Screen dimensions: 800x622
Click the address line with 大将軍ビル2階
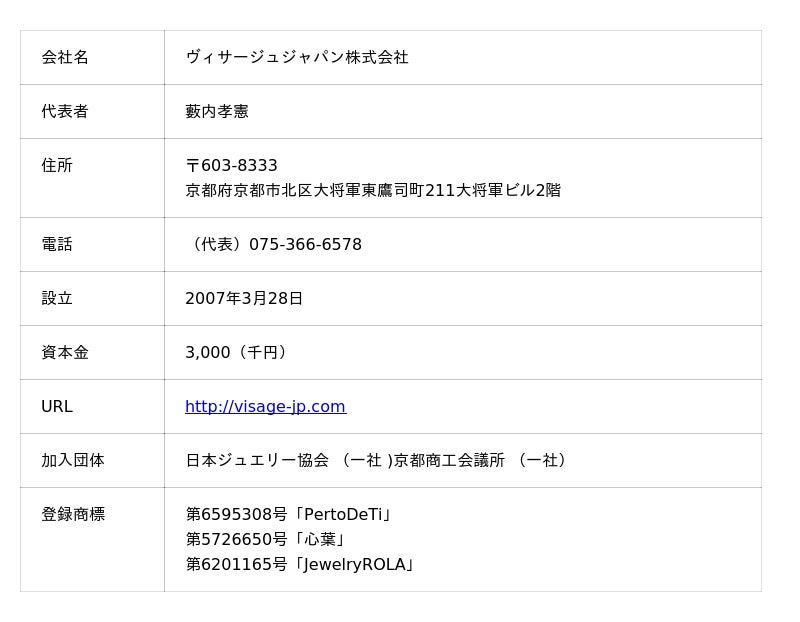click(373, 190)
